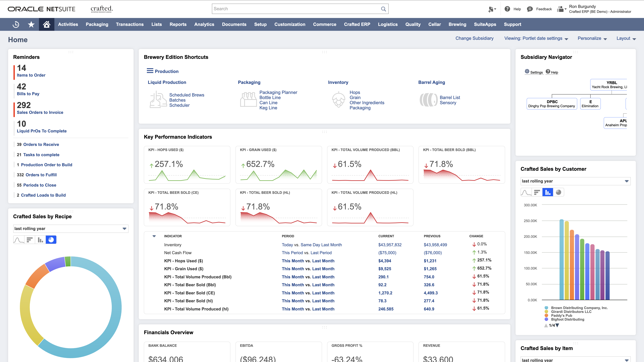Viewport: 644px width, 362px height.
Task: Open the Keg Line shortcut
Action: [x=268, y=108]
